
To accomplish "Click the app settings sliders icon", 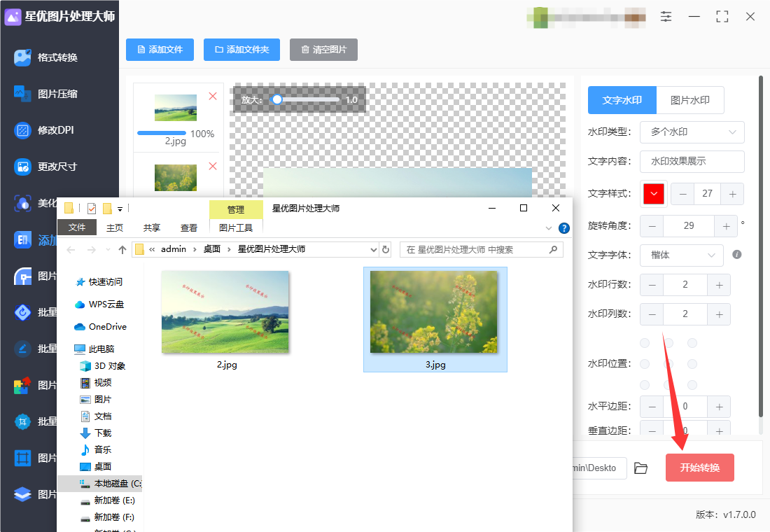I will (x=666, y=17).
